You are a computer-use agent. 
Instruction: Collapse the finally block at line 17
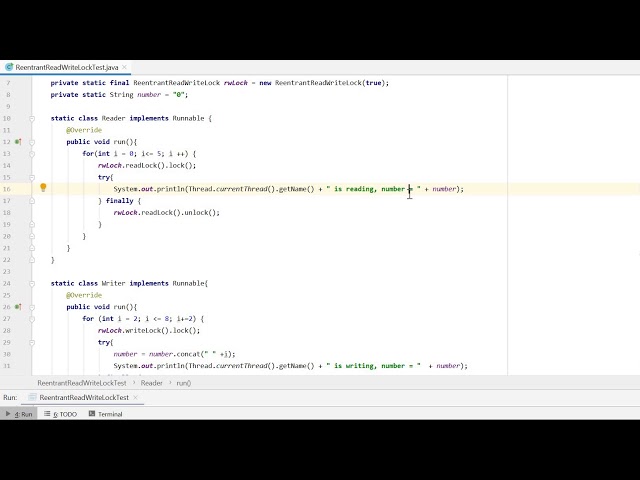(x=32, y=201)
